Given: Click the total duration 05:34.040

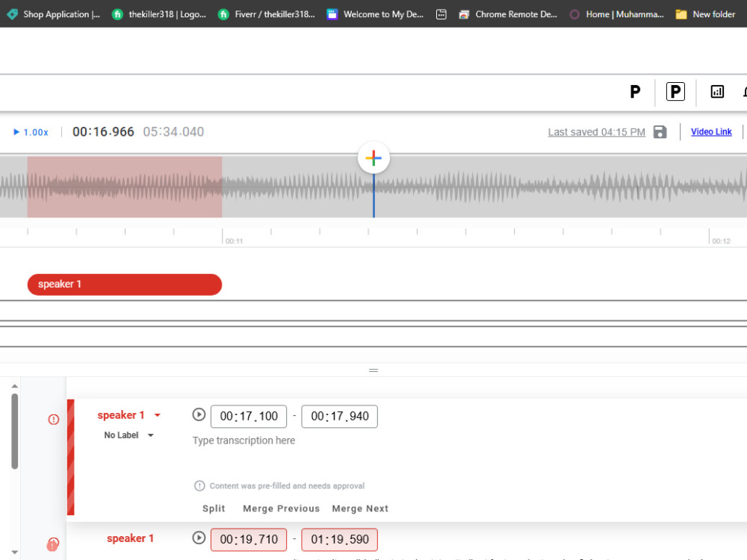Looking at the screenshot, I should tap(173, 132).
